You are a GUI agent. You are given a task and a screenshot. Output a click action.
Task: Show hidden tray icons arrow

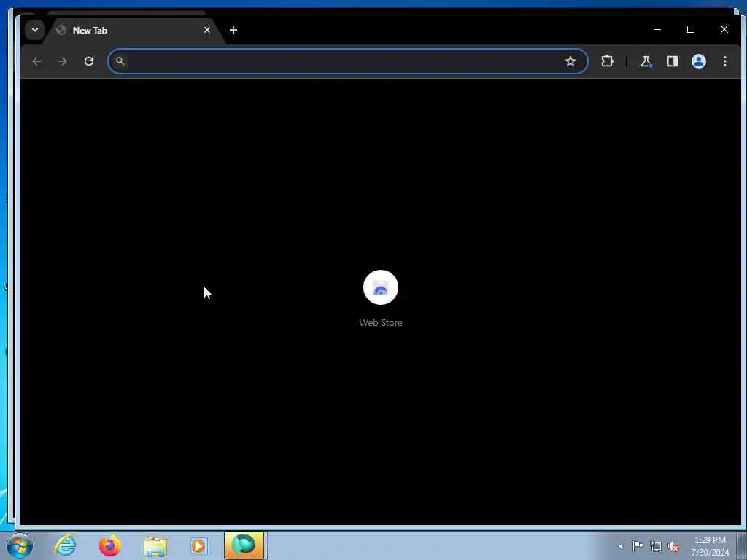click(620, 546)
